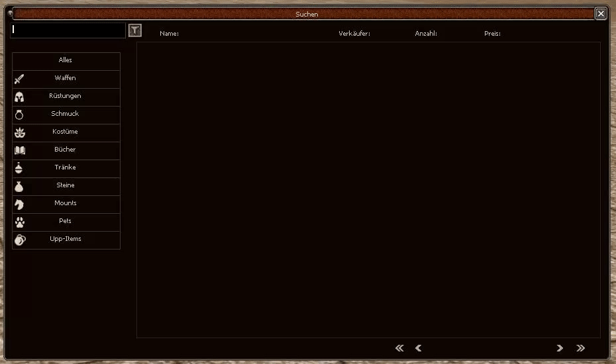Click the helmet icon for Rüstungen

19,97
